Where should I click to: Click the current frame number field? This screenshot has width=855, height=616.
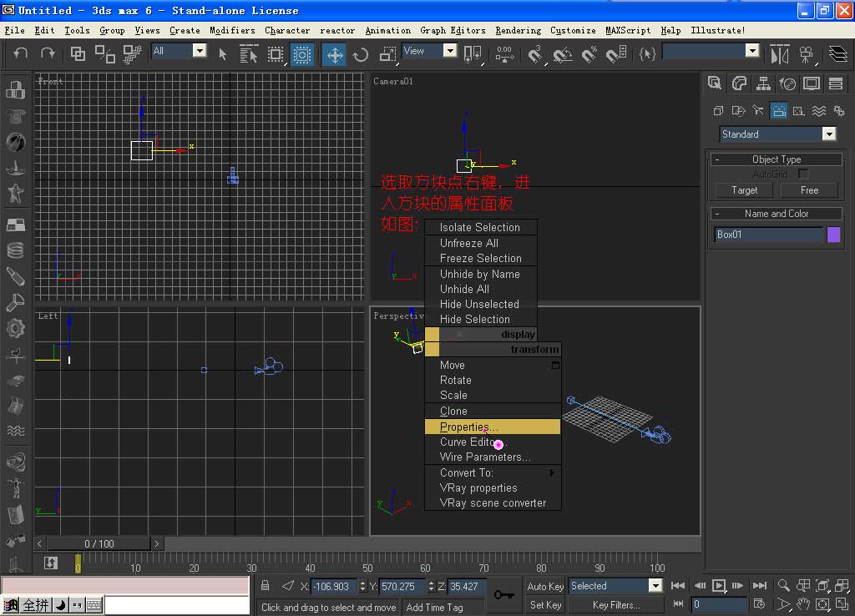[x=719, y=604]
